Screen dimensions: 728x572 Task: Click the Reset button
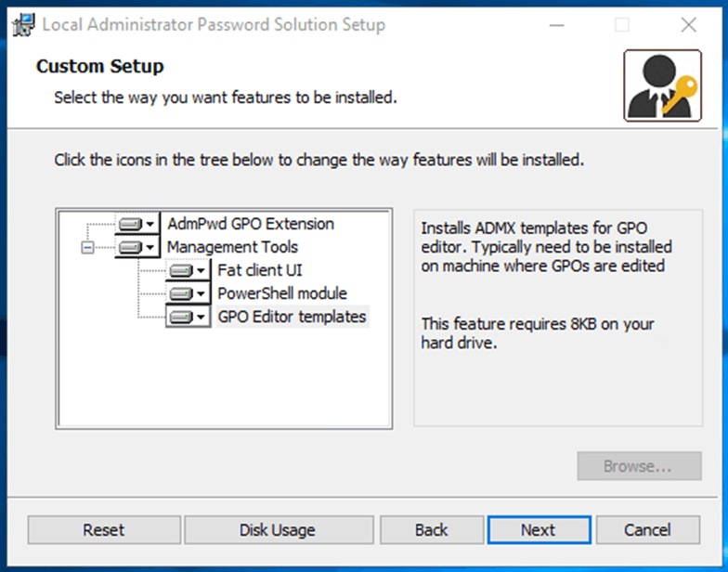point(104,529)
